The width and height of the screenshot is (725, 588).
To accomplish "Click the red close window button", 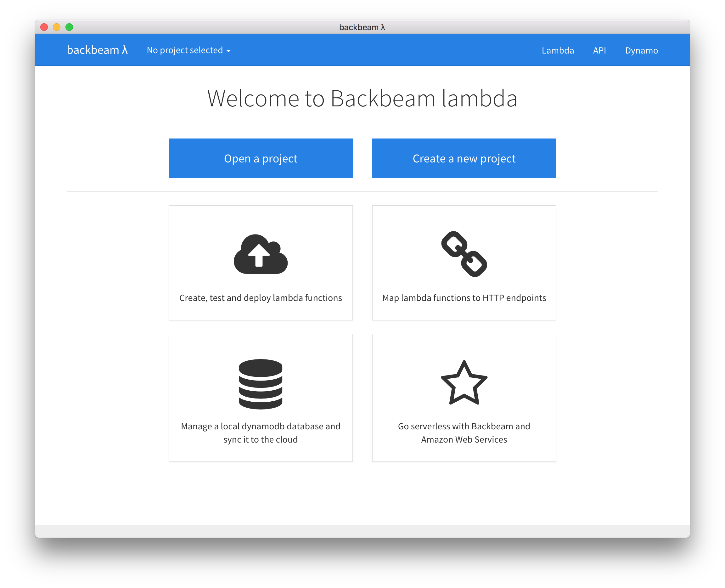I will point(44,27).
